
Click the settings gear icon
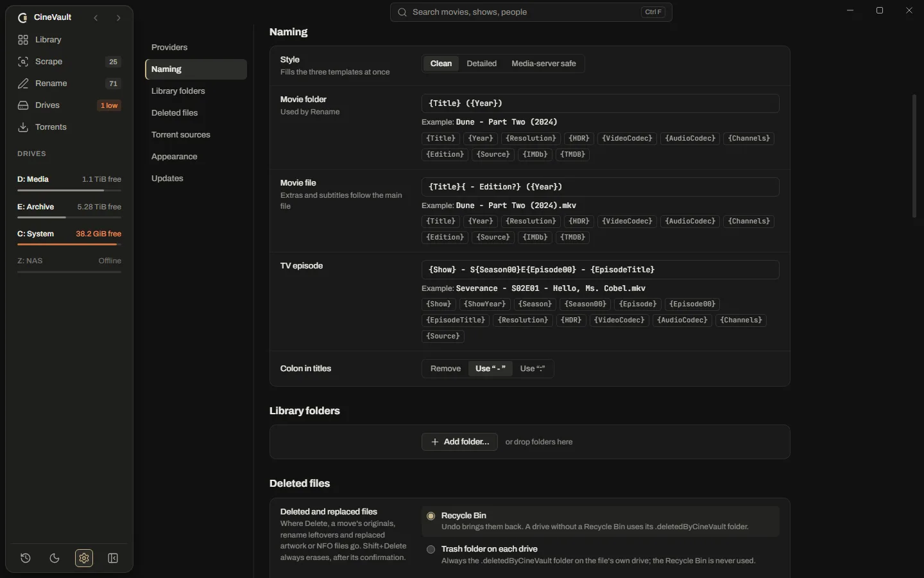coord(84,558)
